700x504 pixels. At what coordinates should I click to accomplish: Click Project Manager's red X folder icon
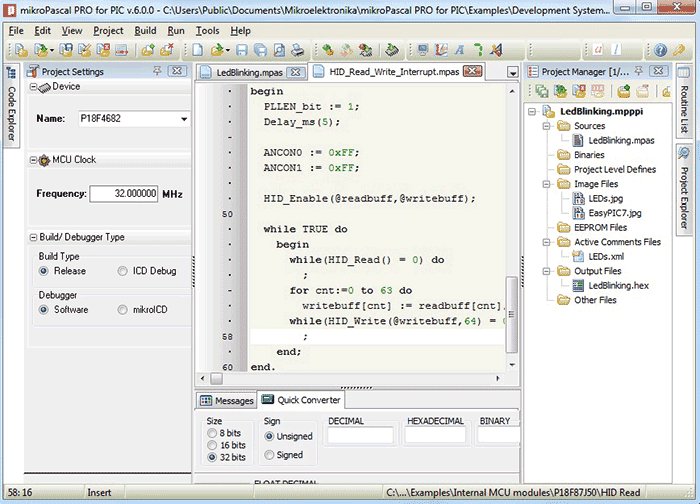[x=579, y=91]
